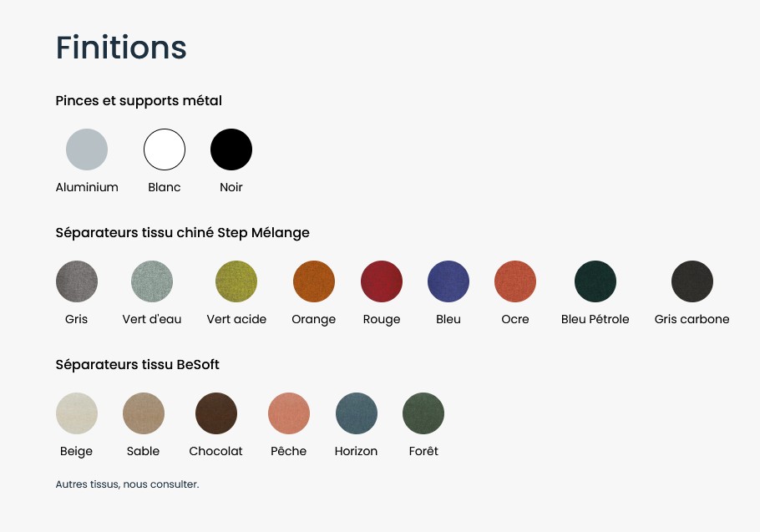Click the Finitions page heading
760x532 pixels.
pyautogui.click(x=121, y=48)
